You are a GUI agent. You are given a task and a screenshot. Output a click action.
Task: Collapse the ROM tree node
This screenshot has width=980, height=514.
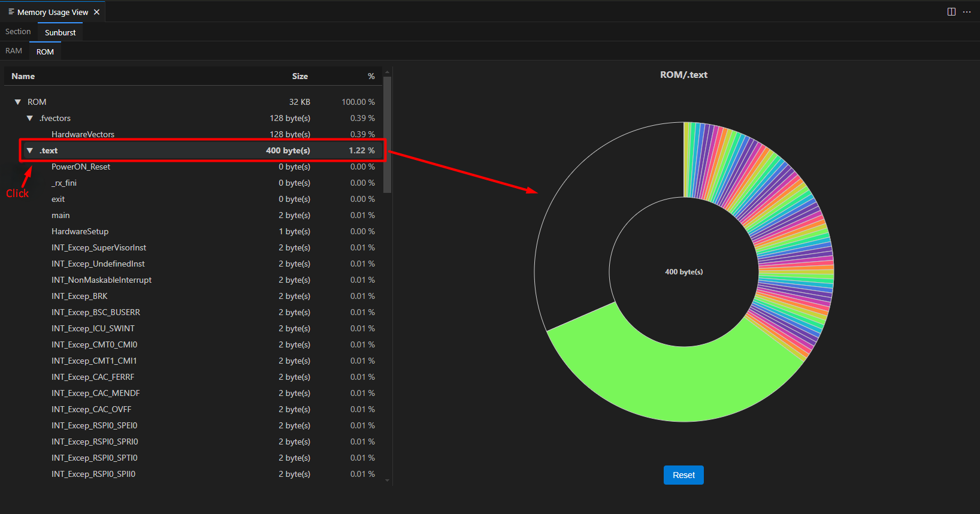click(x=18, y=102)
